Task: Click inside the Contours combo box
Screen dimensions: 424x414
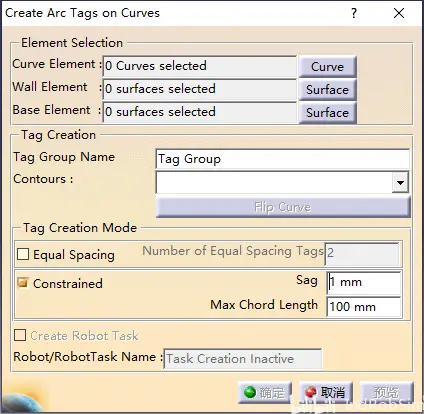Action: 274,182
